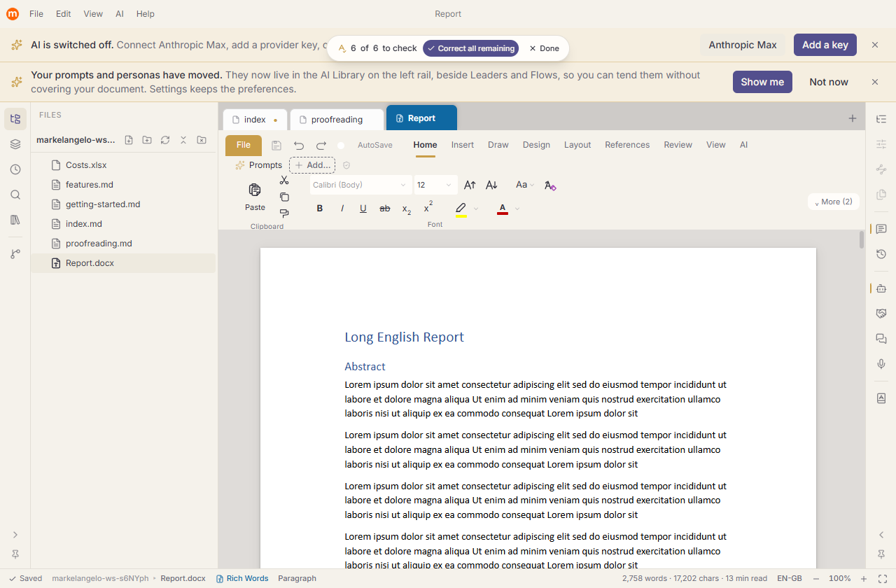The image size is (896, 588).
Task: Collapse all folders in file tree
Action: pyautogui.click(x=183, y=140)
